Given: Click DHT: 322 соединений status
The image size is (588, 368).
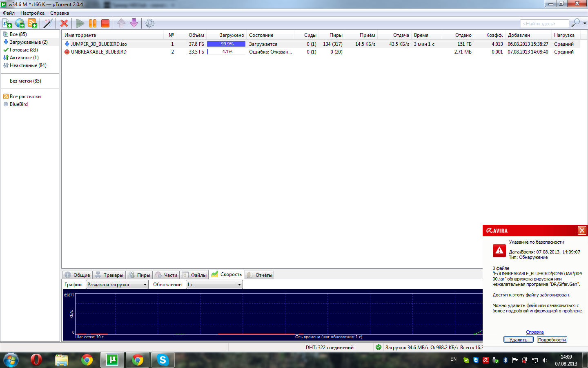Looking at the screenshot, I should 330,348.
